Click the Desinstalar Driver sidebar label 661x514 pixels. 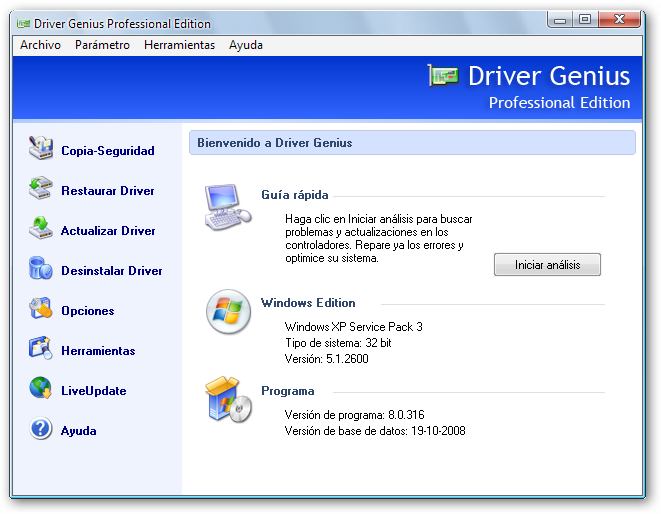click(x=111, y=271)
